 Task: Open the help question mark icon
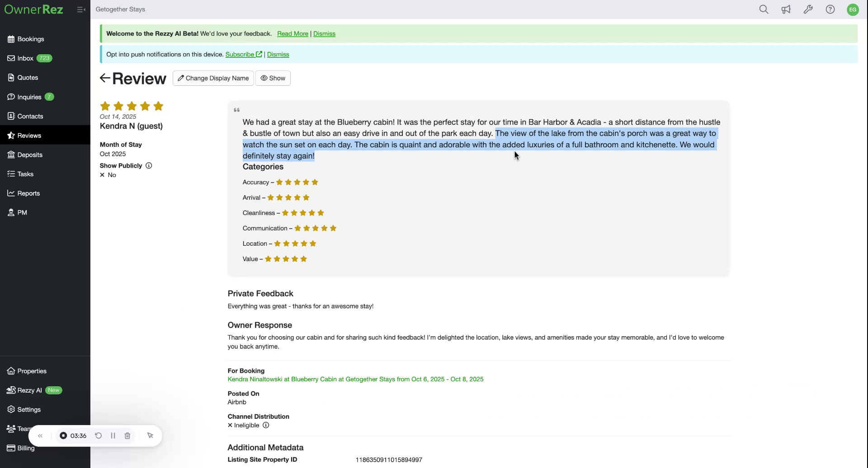pyautogui.click(x=830, y=9)
